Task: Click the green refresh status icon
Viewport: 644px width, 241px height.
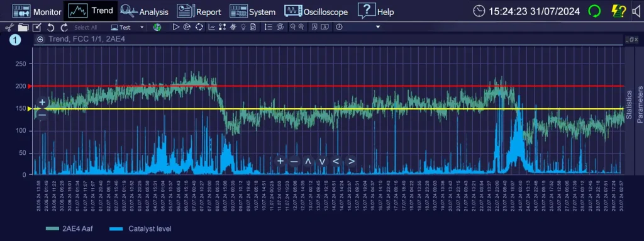Action: coord(594,11)
